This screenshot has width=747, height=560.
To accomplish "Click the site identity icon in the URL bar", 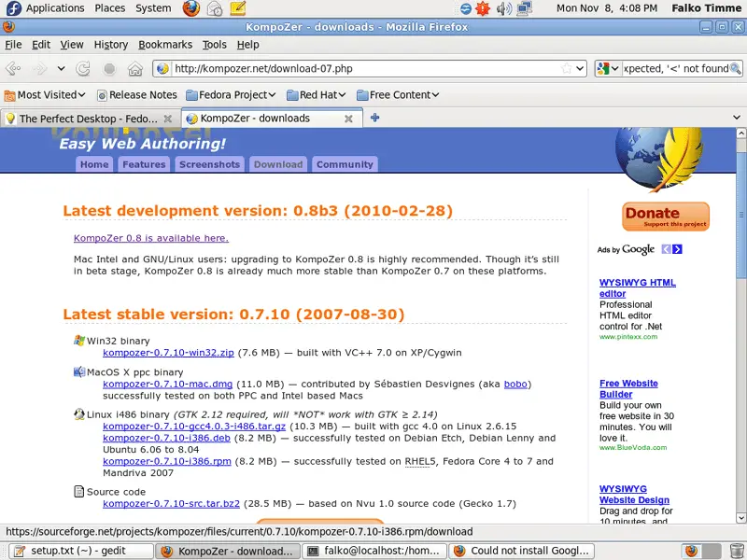I will point(162,68).
